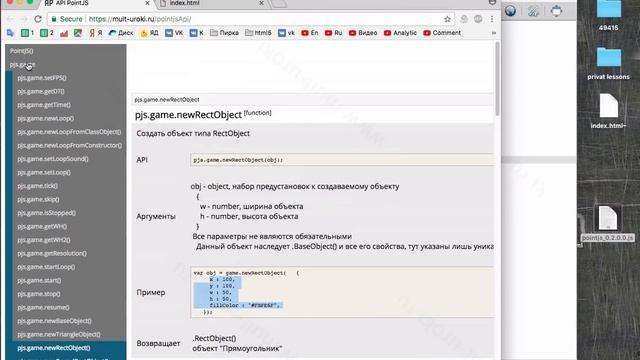Select pjs.game.tick() in sidebar
This screenshot has width=640, height=360.
tap(38, 186)
